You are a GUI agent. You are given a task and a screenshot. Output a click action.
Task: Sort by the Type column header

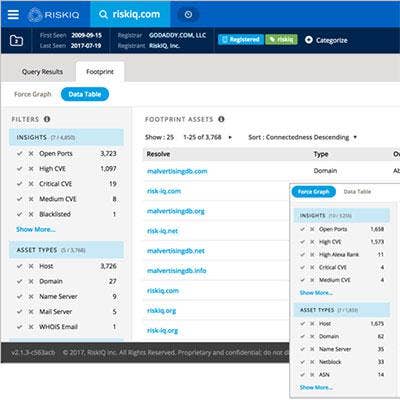321,154
